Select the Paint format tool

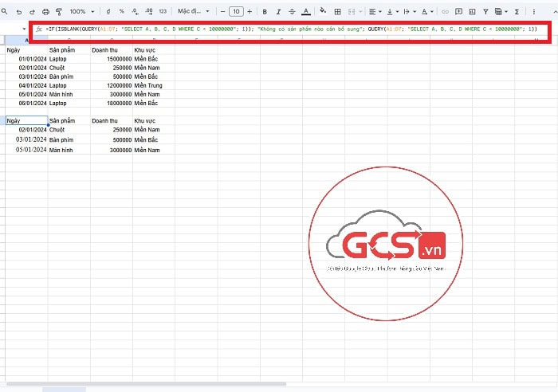coord(59,12)
